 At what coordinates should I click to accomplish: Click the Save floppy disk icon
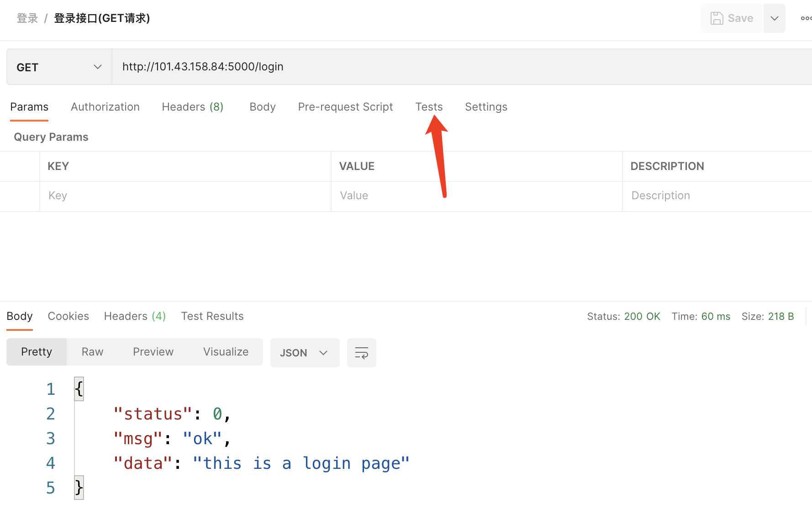[717, 18]
